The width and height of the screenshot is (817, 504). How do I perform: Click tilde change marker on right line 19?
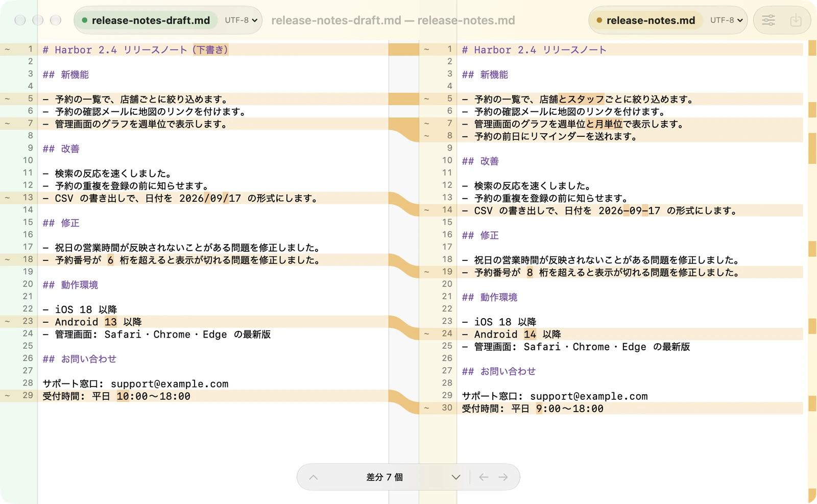point(426,272)
